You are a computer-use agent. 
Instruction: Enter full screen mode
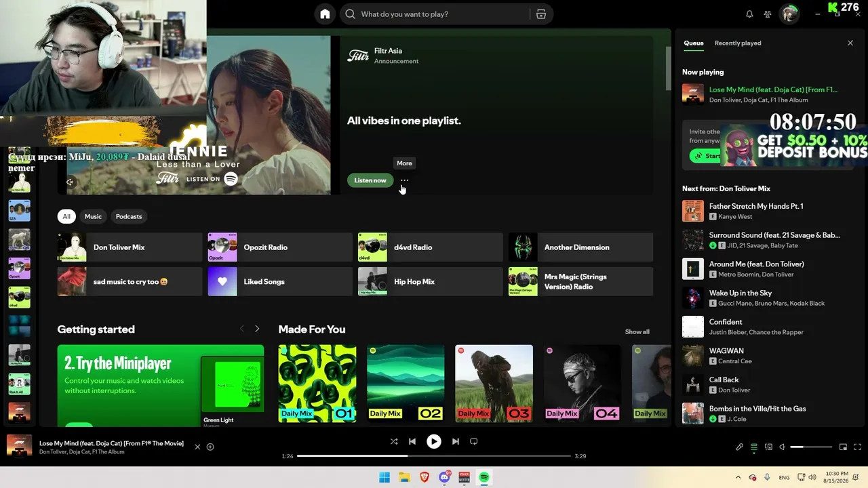pos(858,447)
